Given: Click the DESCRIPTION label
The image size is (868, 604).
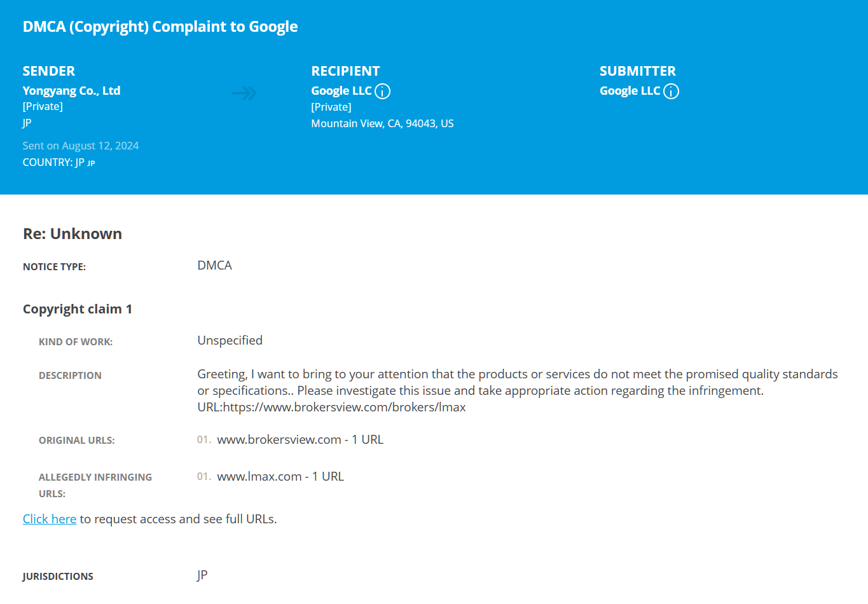Looking at the screenshot, I should tap(70, 375).
